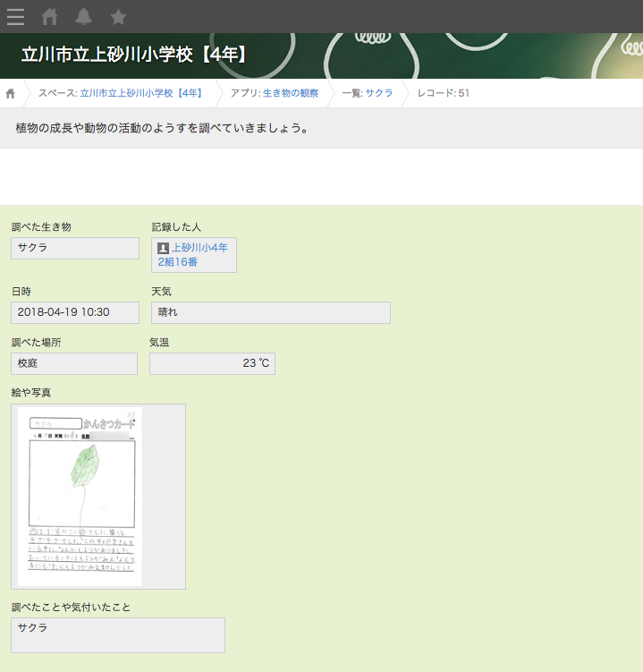Click the description text 植物の成長や動物の活動

tap(162, 128)
